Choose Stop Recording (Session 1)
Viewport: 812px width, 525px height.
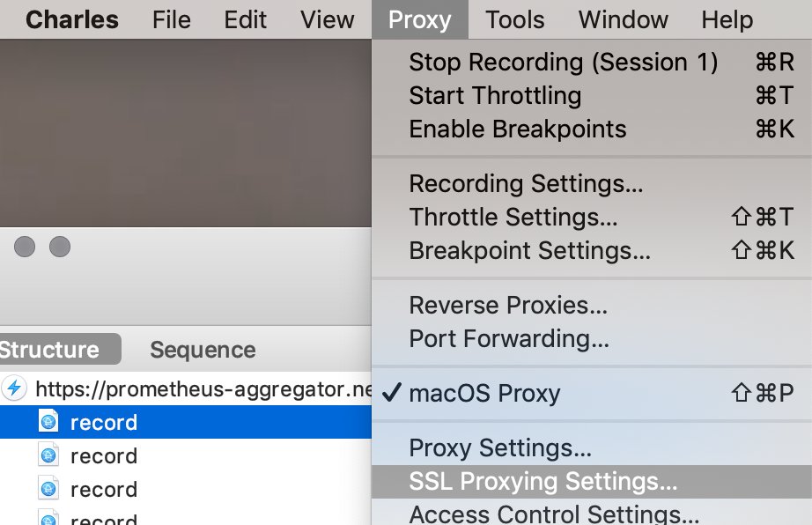click(592, 63)
